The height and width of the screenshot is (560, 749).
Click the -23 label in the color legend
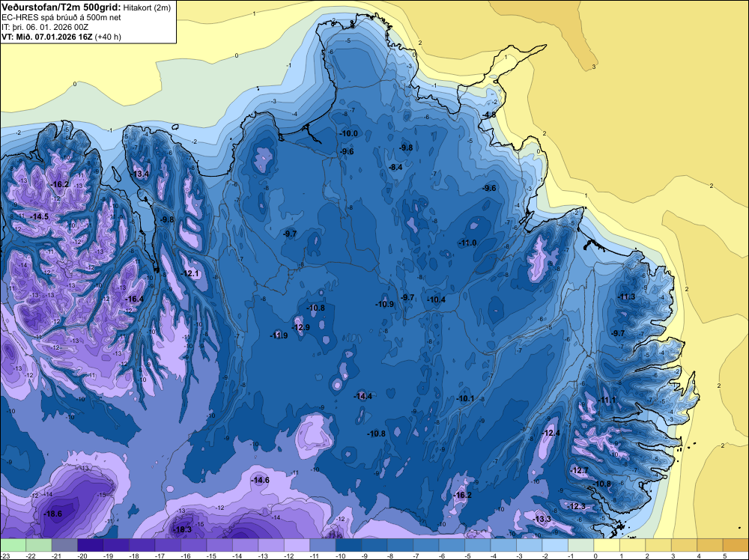[x=6, y=556]
